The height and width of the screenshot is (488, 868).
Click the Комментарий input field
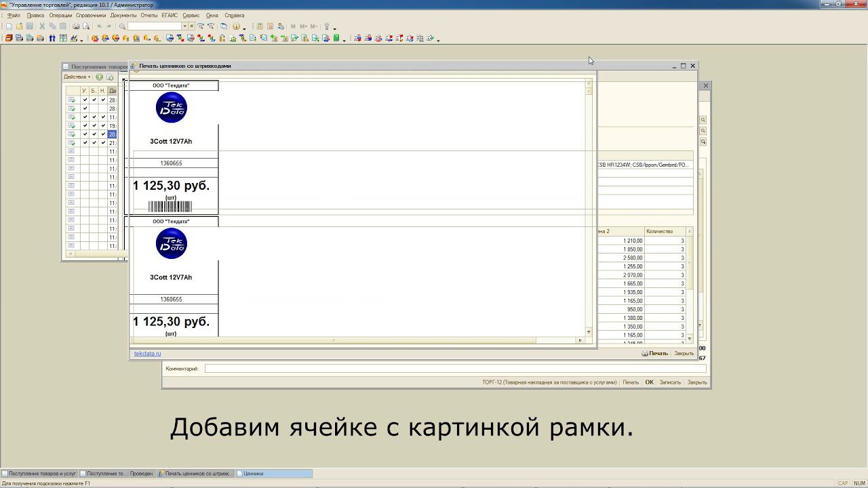(x=455, y=369)
